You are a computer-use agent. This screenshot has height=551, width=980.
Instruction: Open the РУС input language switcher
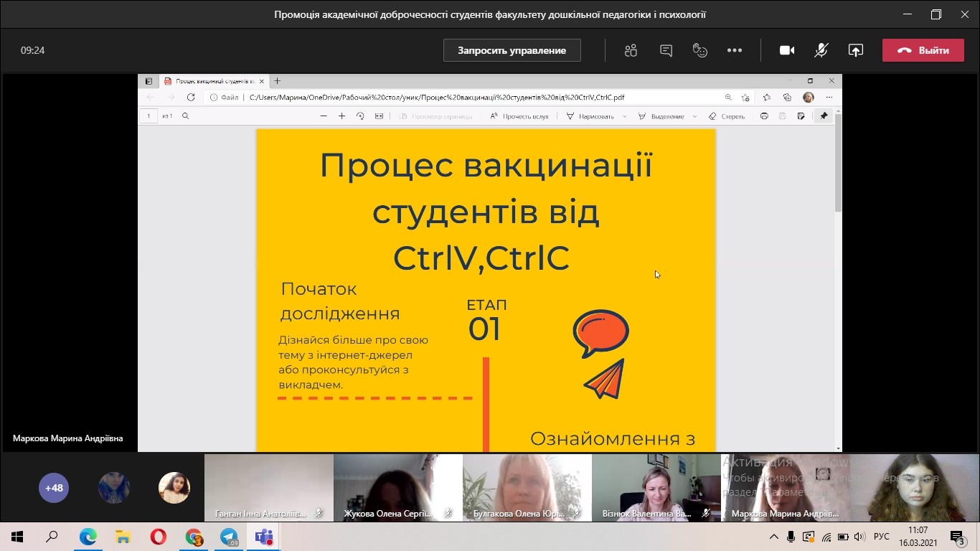881,537
